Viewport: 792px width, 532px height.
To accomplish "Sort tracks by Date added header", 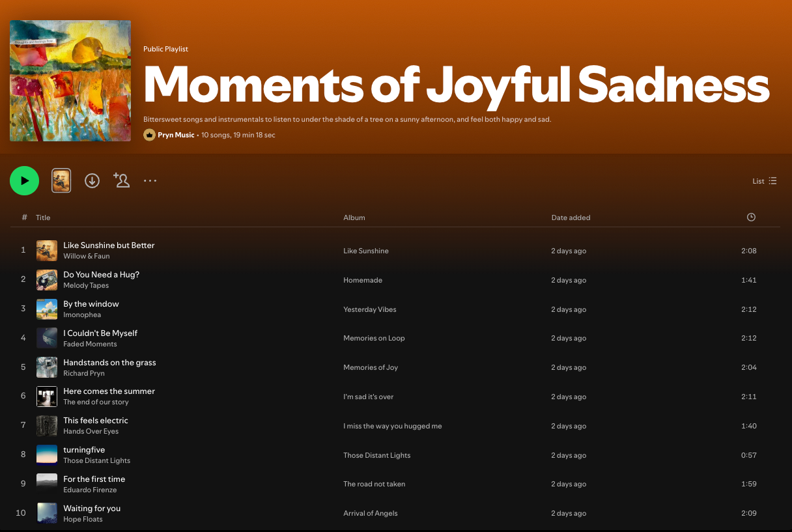I will tap(571, 217).
